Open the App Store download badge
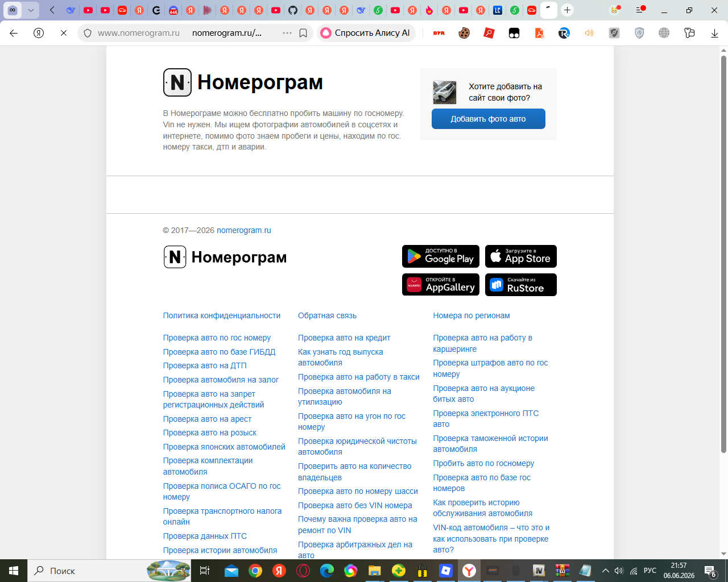The image size is (728, 582). click(x=521, y=256)
